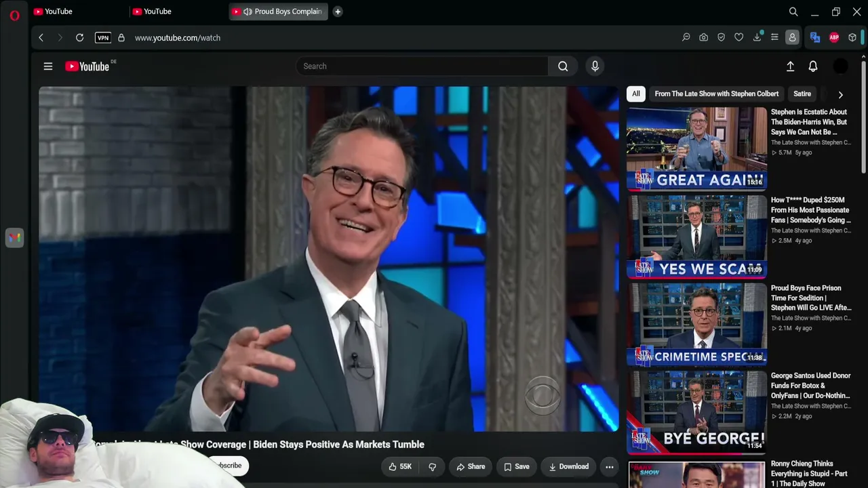Open the colorful sidebar app icon
This screenshot has width=868, height=488.
(14, 238)
